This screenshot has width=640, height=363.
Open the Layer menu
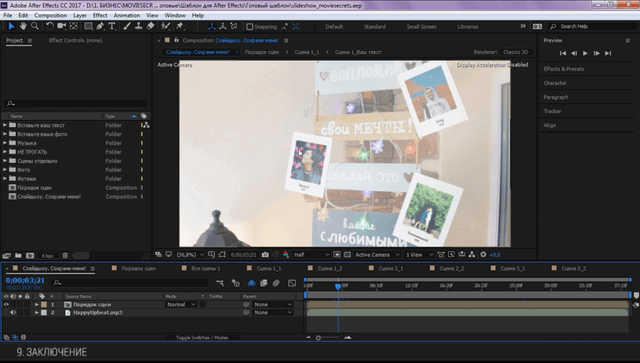pyautogui.click(x=80, y=15)
